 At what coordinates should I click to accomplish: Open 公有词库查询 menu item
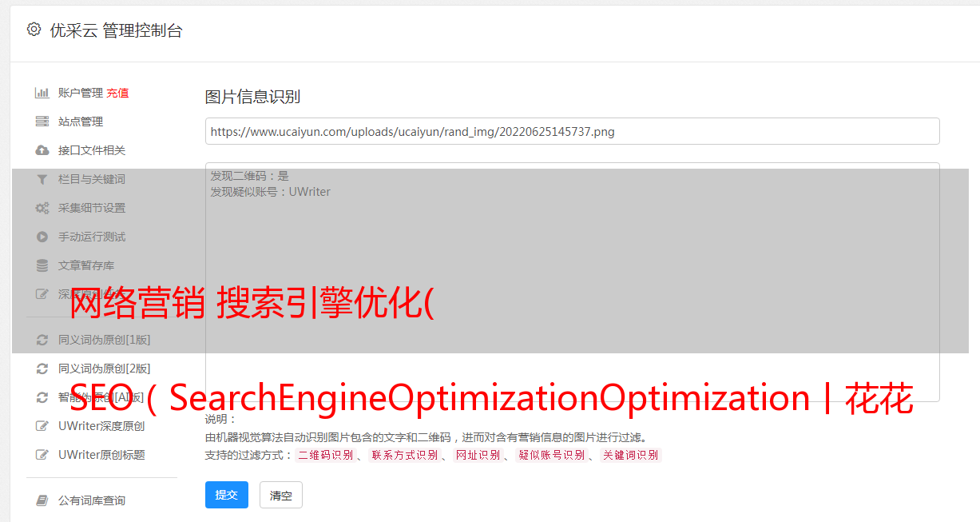click(x=92, y=500)
